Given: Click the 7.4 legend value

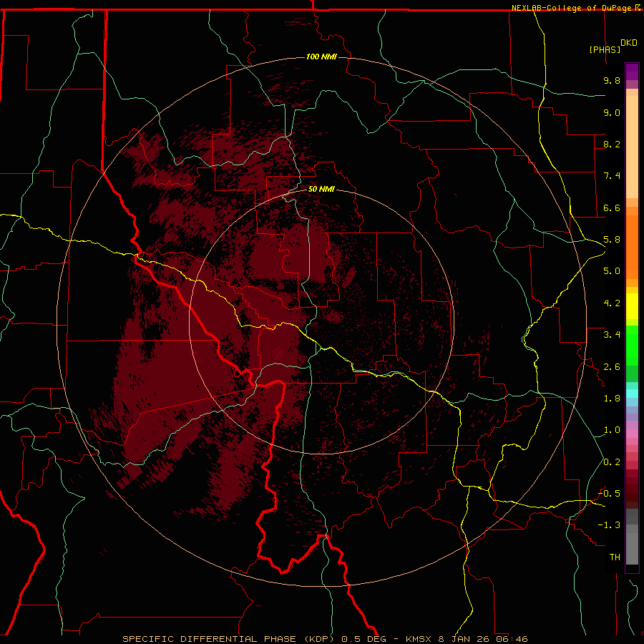Looking at the screenshot, I should [612, 176].
